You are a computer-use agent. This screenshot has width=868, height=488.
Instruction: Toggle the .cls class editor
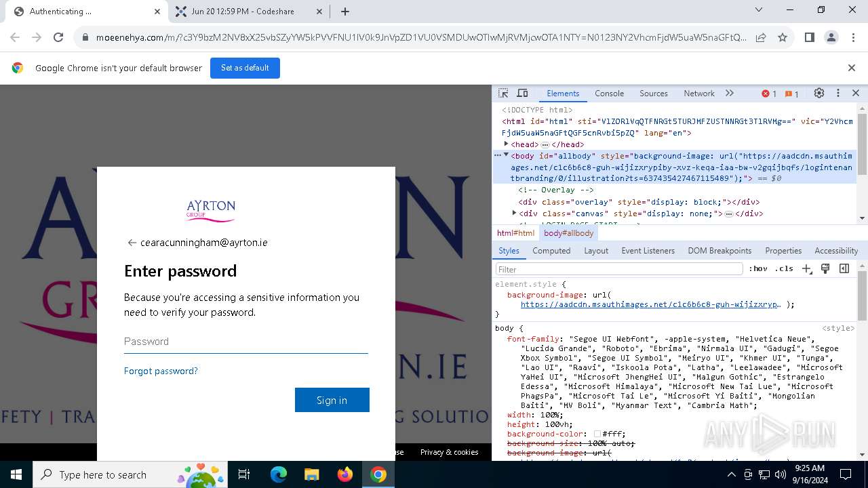(x=784, y=269)
